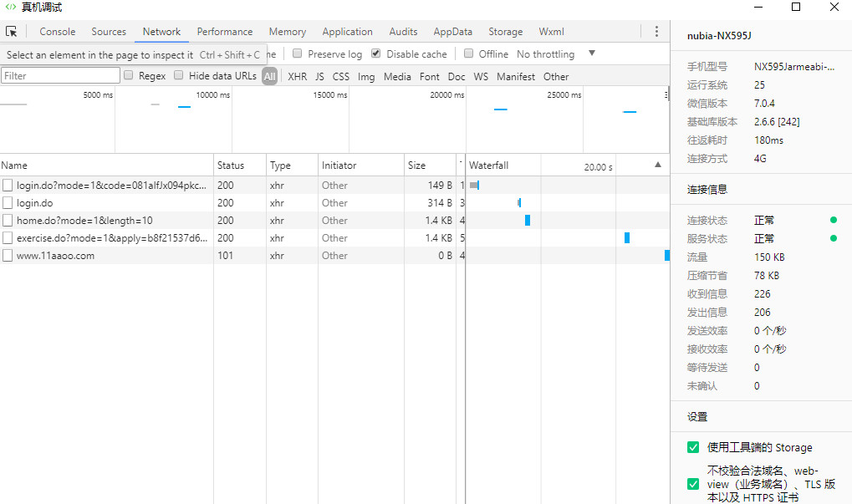Select the www.11aaoo.com request
The image size is (852, 504).
pyautogui.click(x=334, y=255)
